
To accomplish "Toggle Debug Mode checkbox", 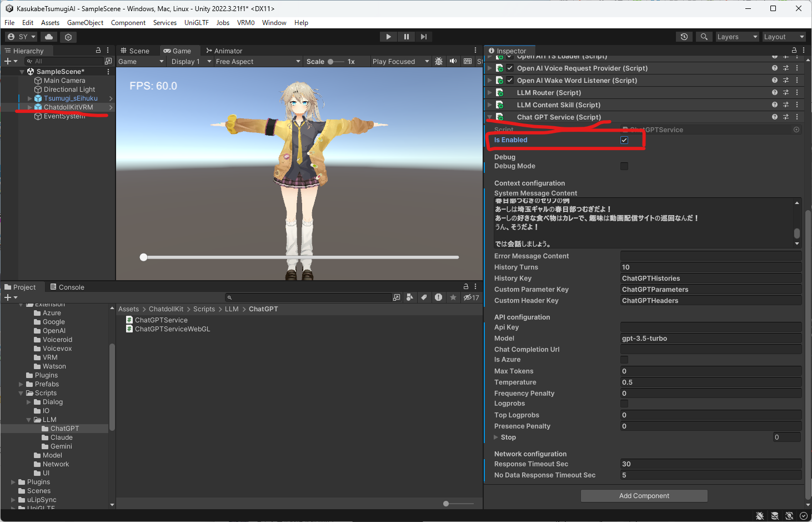I will pos(624,166).
